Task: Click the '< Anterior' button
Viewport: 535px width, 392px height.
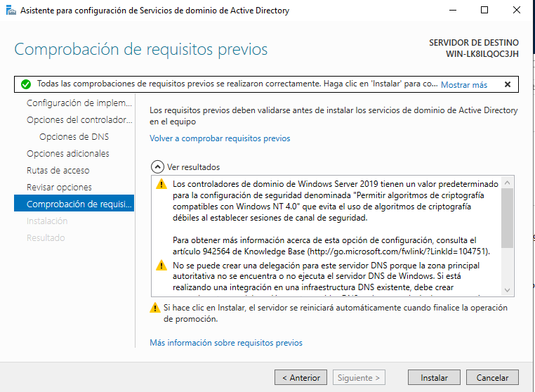Action: pos(301,377)
